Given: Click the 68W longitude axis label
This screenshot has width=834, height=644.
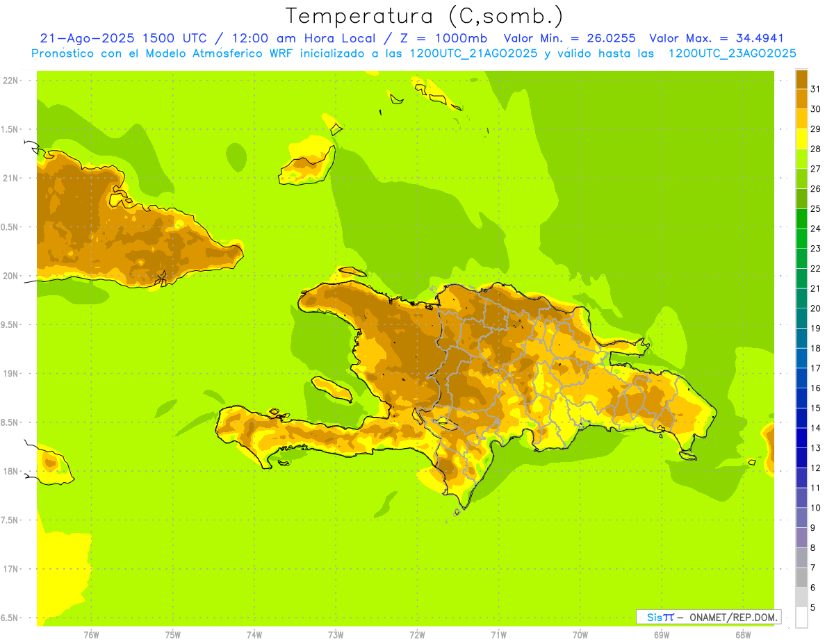Looking at the screenshot, I should pyautogui.click(x=743, y=635).
